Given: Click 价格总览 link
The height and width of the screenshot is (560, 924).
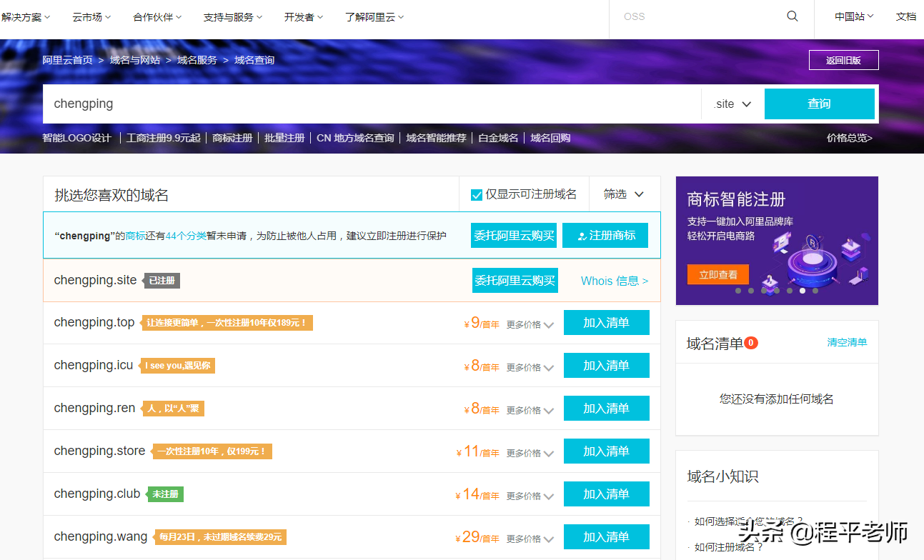Looking at the screenshot, I should point(850,138).
